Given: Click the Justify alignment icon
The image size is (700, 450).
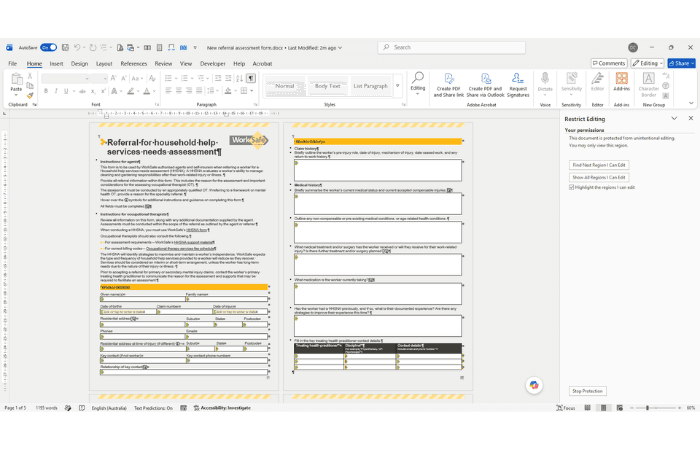Looking at the screenshot, I should (199, 91).
